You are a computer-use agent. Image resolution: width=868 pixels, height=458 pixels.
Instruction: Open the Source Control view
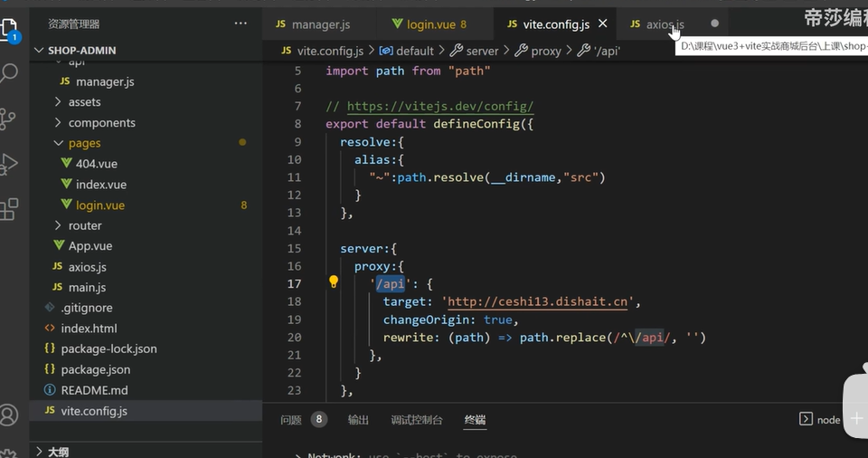pyautogui.click(x=10, y=118)
